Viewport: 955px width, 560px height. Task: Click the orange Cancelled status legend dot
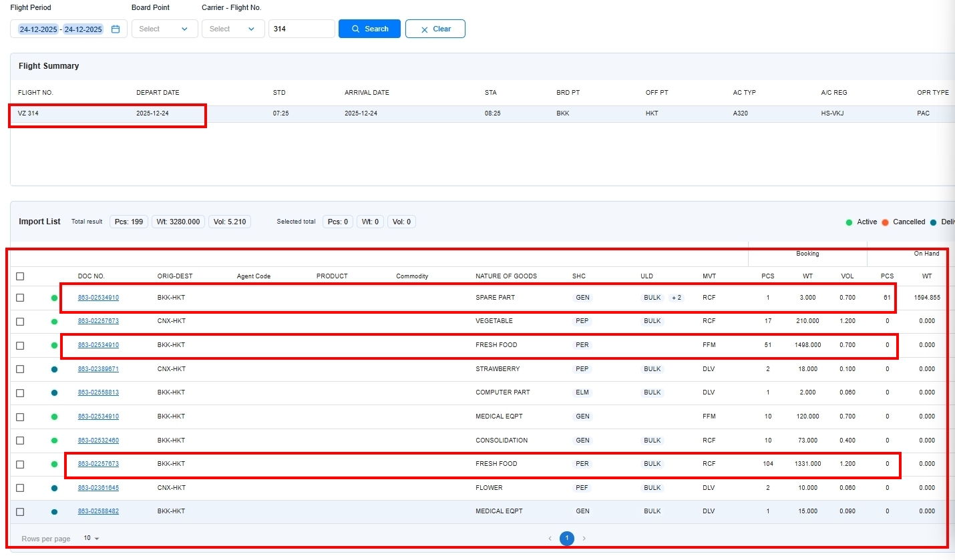coord(885,222)
